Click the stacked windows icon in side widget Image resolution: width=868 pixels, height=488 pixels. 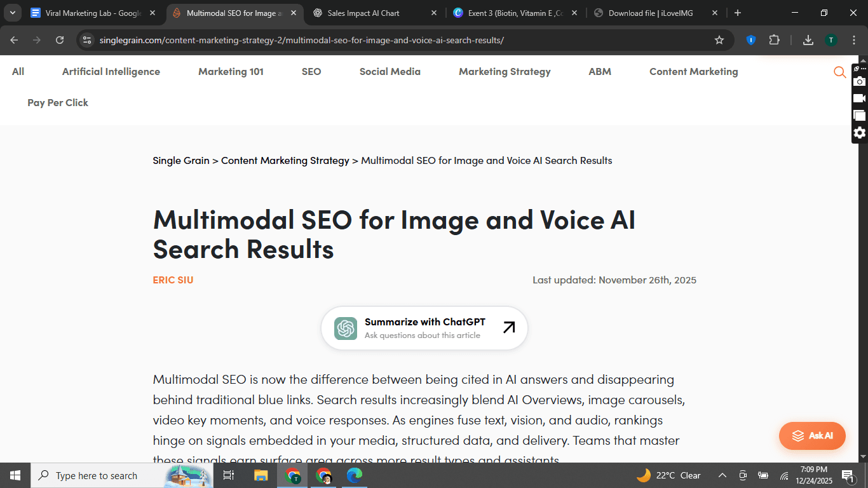click(x=859, y=116)
